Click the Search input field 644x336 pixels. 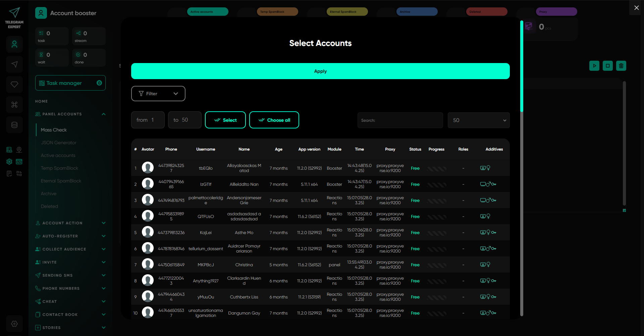click(x=400, y=120)
